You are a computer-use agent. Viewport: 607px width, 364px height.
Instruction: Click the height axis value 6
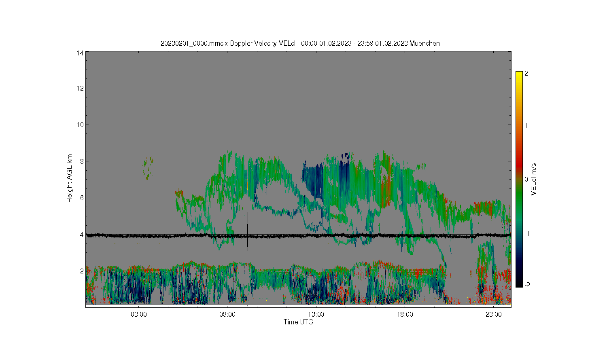pyautogui.click(x=82, y=198)
